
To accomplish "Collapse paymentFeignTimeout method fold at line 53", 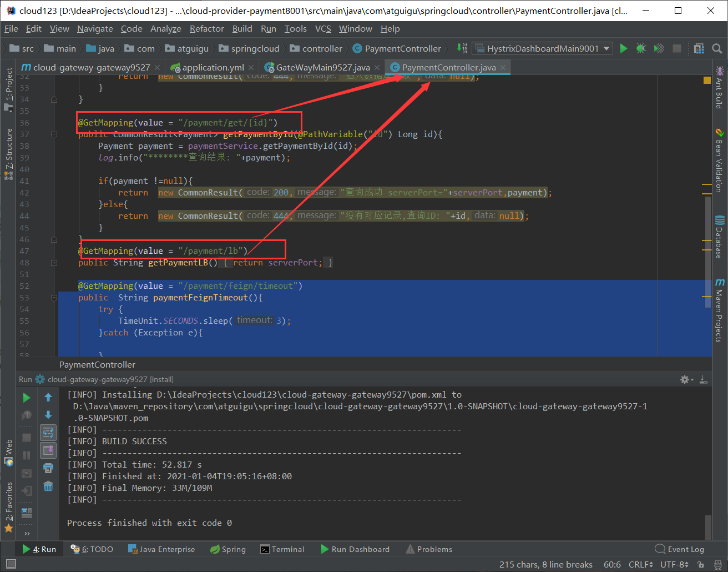I will pyautogui.click(x=54, y=298).
